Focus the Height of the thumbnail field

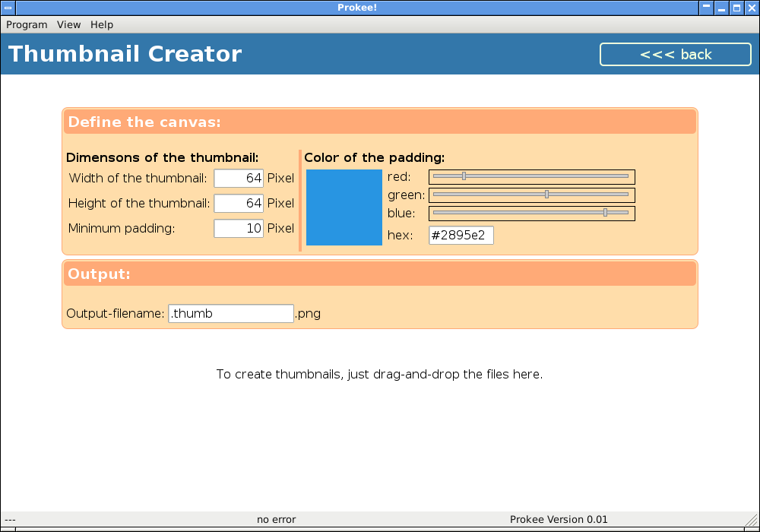(239, 204)
